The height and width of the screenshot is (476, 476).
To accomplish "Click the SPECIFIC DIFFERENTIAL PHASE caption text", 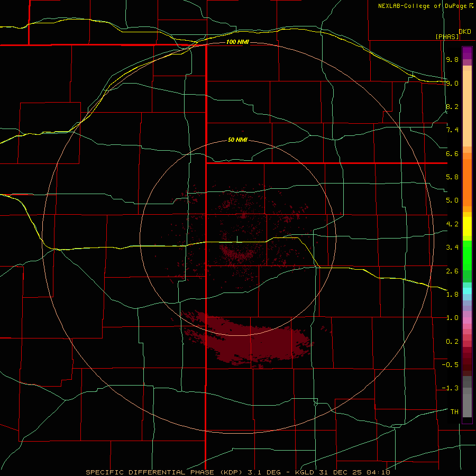I will tap(150, 472).
